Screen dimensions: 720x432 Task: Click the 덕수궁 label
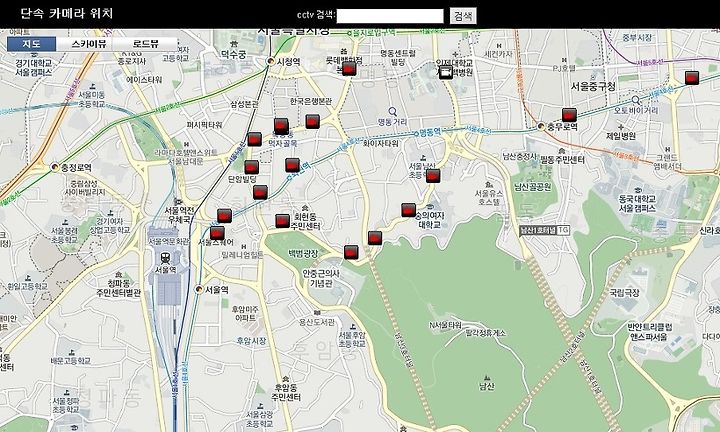[233, 55]
